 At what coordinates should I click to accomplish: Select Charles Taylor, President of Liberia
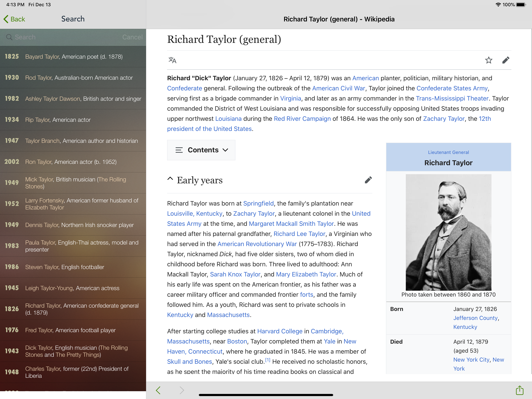tap(73, 372)
